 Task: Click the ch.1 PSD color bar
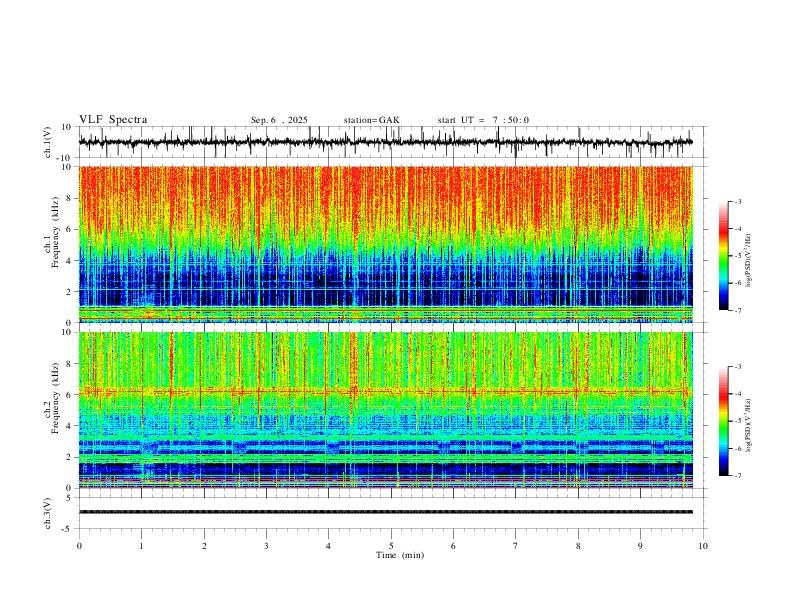(x=724, y=256)
